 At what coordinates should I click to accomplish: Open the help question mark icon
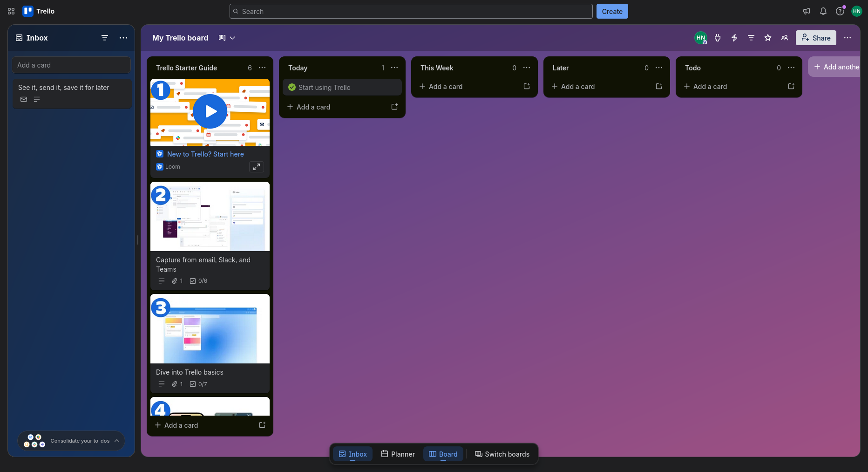tap(840, 11)
